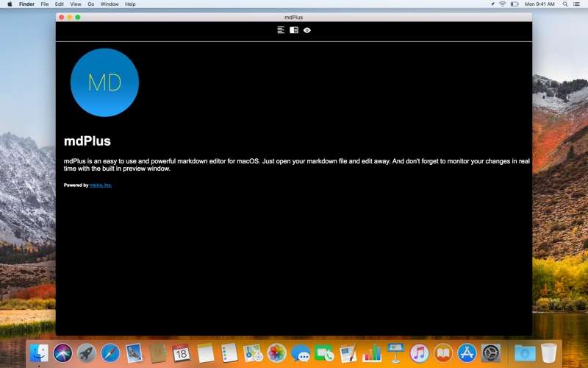588x368 pixels.
Task: Open Notes from the Dock
Action: pos(205,353)
